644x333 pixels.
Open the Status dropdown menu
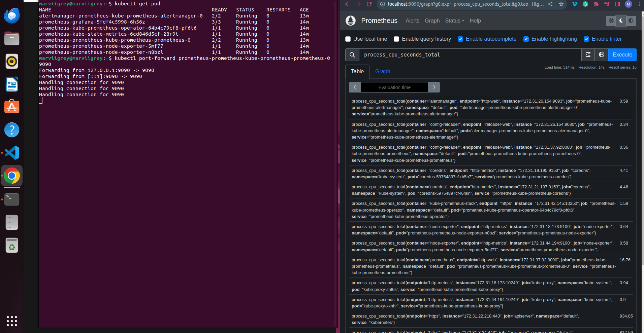coord(454,21)
